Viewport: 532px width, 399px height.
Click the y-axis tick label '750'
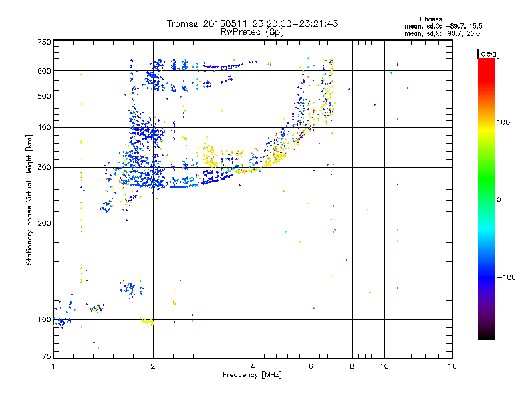(44, 42)
